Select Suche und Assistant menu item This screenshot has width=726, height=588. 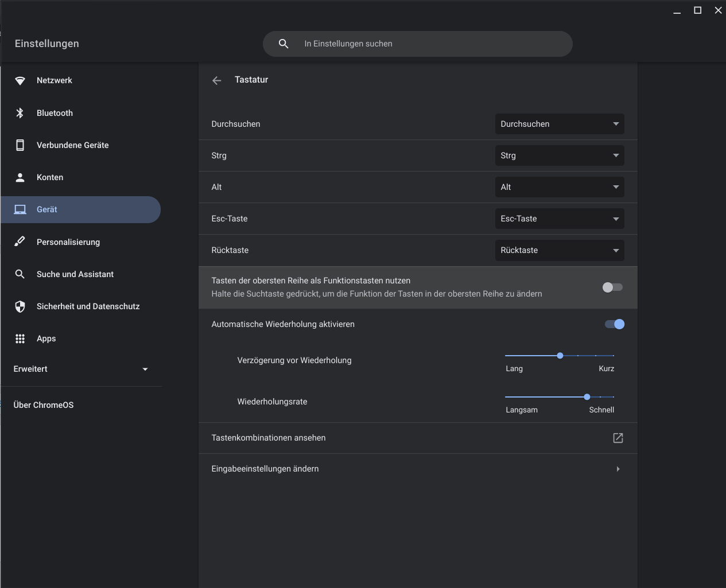pyautogui.click(x=75, y=274)
